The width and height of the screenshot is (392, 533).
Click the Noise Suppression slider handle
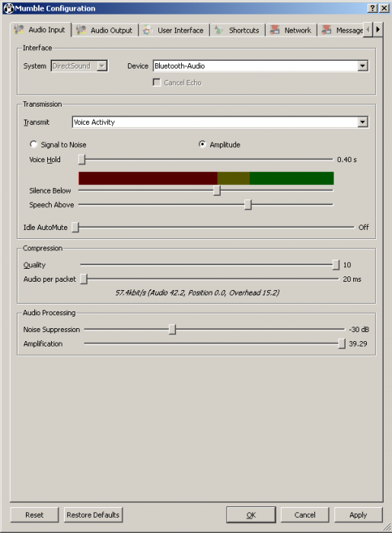pyautogui.click(x=172, y=329)
